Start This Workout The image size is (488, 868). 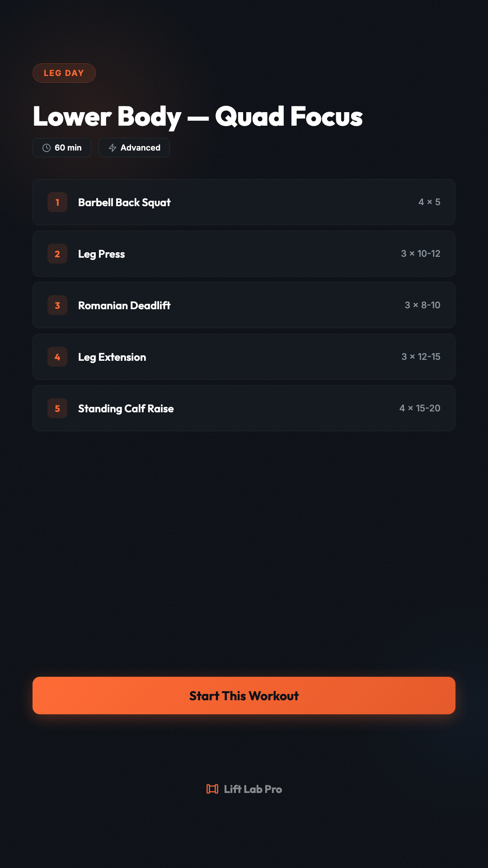tap(244, 695)
